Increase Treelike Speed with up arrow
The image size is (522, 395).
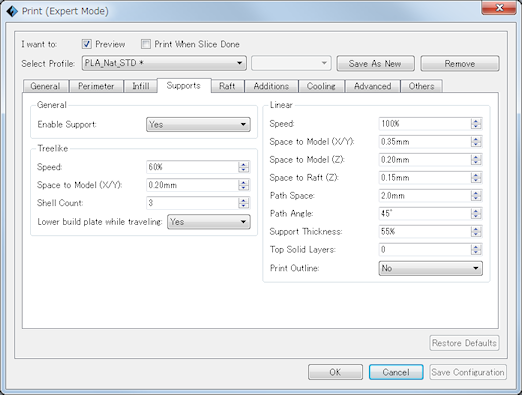tap(244, 164)
